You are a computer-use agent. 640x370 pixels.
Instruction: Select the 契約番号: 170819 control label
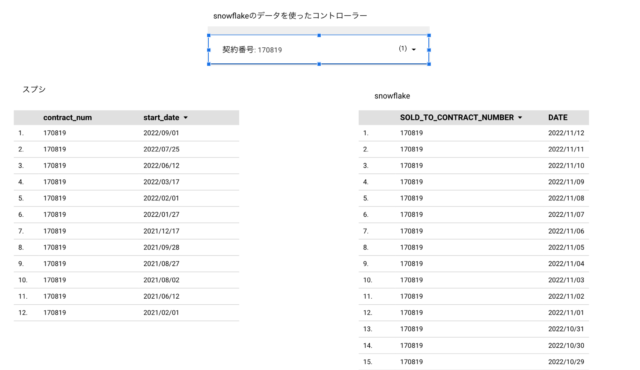pos(252,50)
